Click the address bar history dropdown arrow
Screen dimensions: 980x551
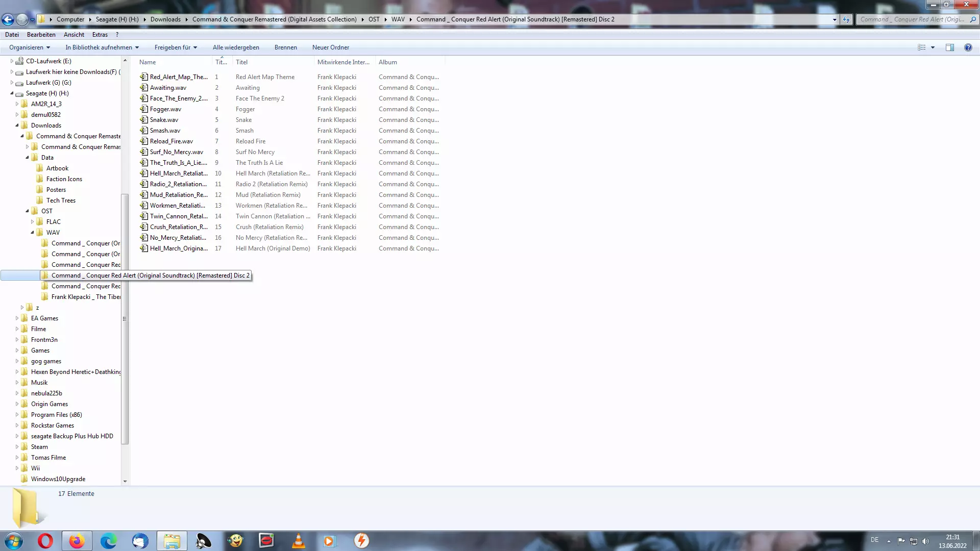click(x=835, y=19)
